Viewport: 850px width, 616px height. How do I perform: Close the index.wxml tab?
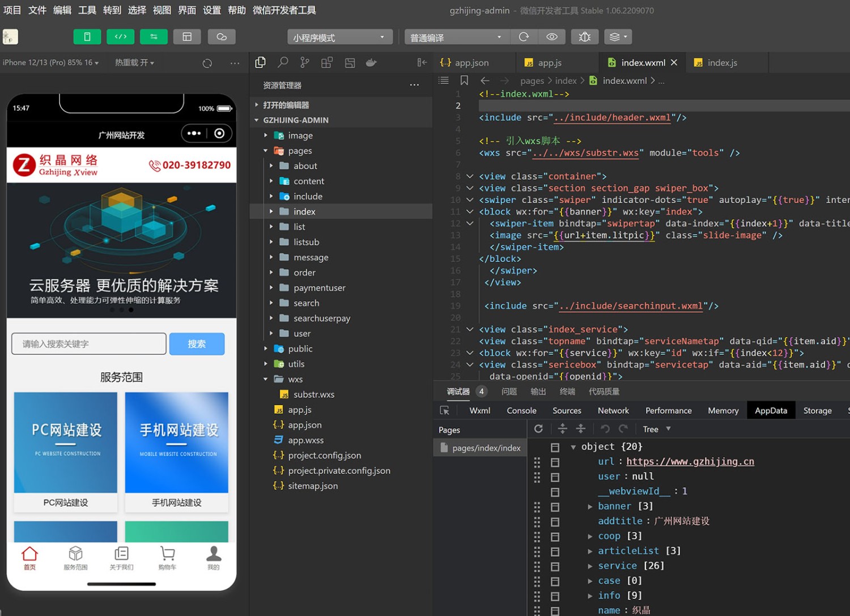pyautogui.click(x=674, y=62)
